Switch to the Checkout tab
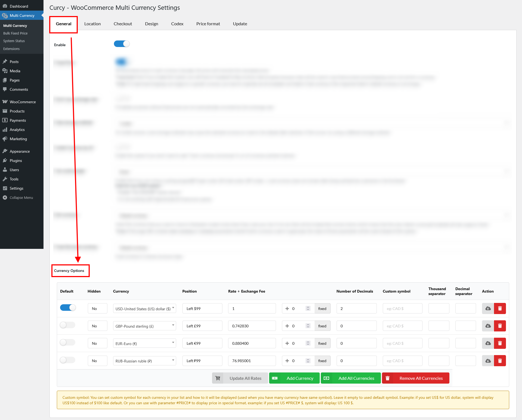 click(123, 24)
